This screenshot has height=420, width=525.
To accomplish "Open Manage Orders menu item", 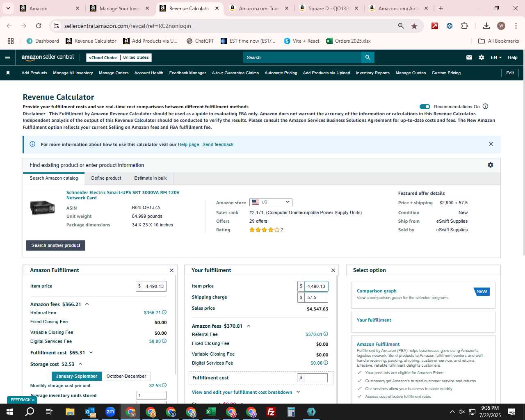I will (x=114, y=73).
